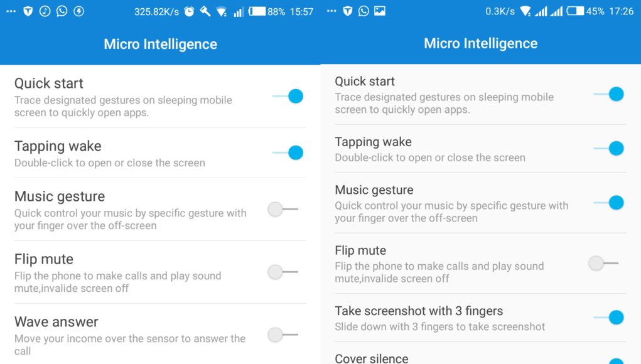Tap the battery icon showing 88%
This screenshot has height=364, width=641.
click(257, 11)
